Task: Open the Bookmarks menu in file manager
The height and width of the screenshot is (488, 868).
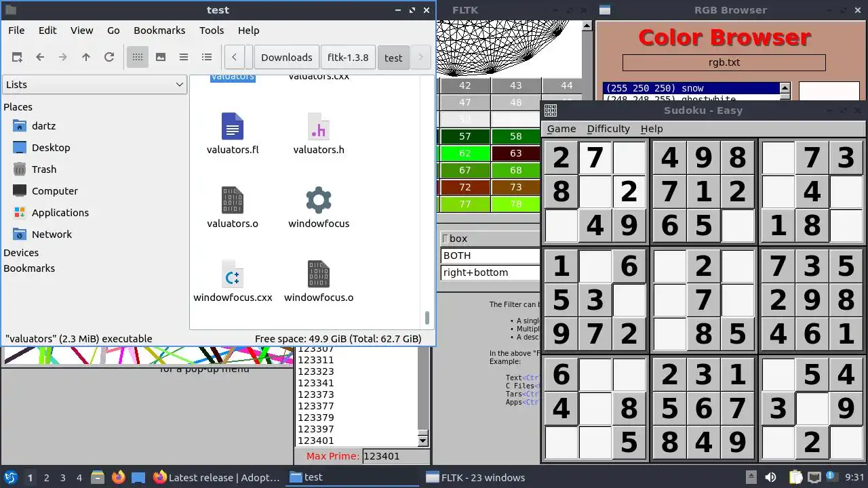Action: tap(159, 30)
